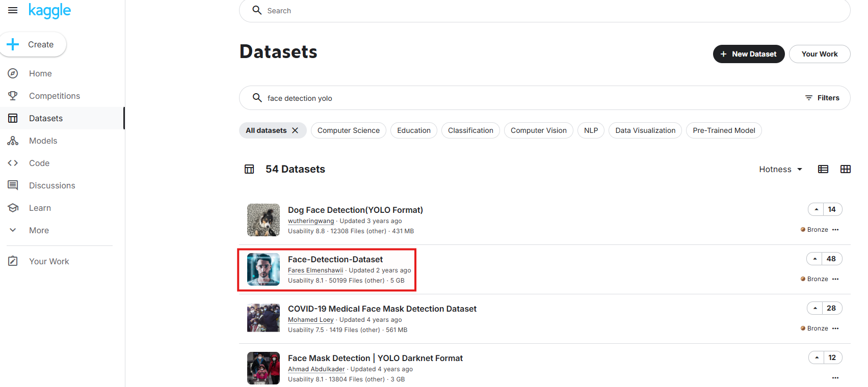Image resolution: width=868 pixels, height=387 pixels.
Task: Open the Face Mask Detection dataset thumbnail
Action: (x=264, y=368)
